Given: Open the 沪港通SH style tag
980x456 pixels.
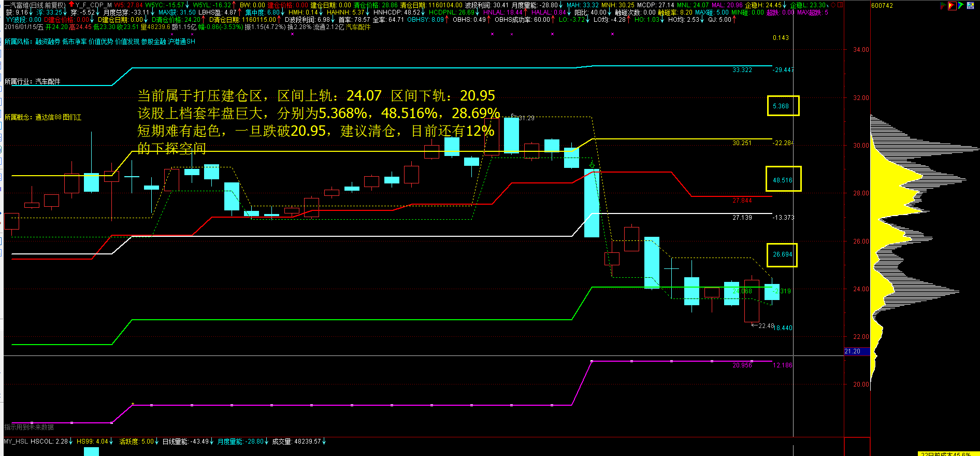Looking at the screenshot, I should 182,41.
